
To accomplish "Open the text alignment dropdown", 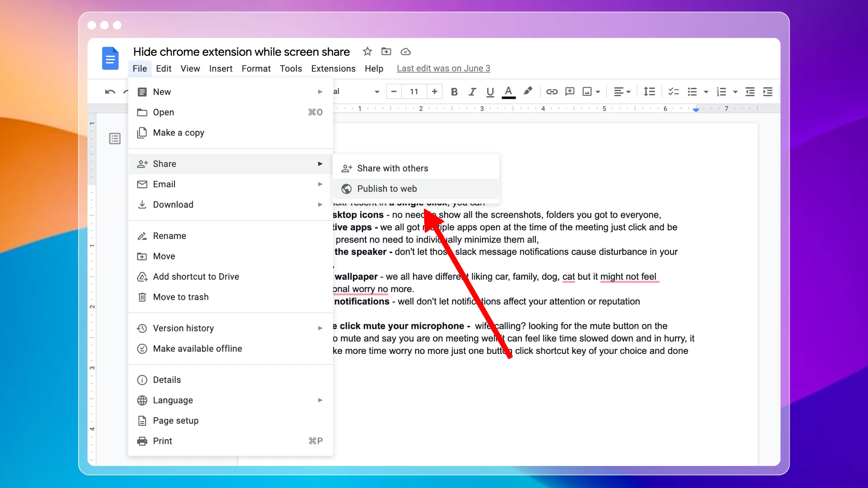I will tap(622, 92).
